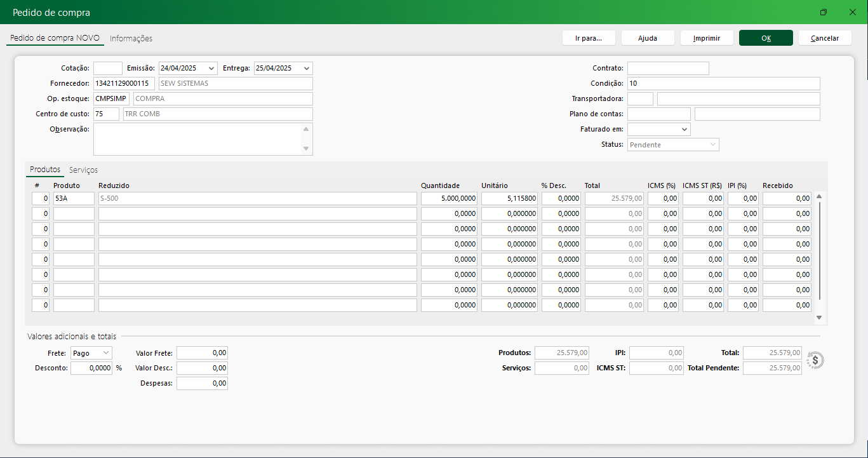The height and width of the screenshot is (458, 868).
Task: Open the Informações tab
Action: pyautogui.click(x=131, y=38)
